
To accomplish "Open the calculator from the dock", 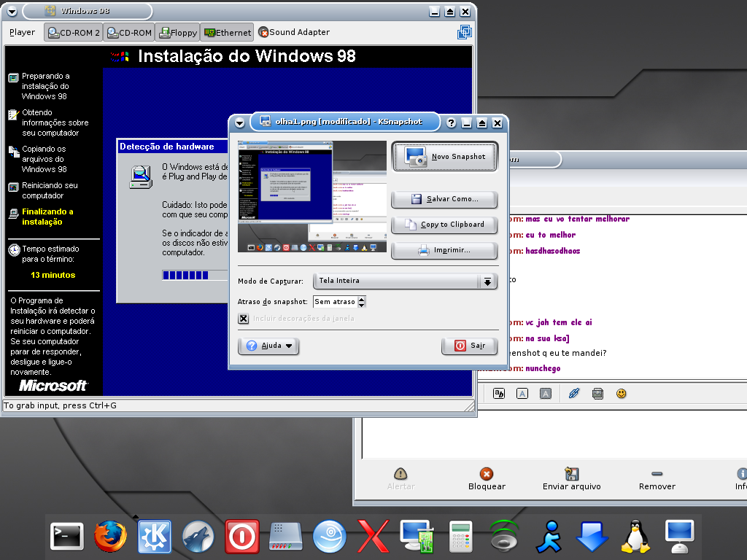I will 461,536.
